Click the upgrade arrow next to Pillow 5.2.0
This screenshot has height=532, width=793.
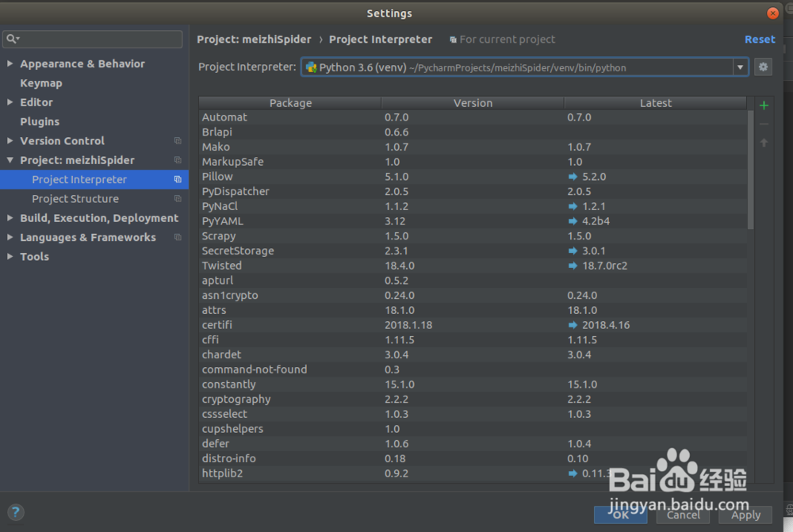[x=573, y=177]
